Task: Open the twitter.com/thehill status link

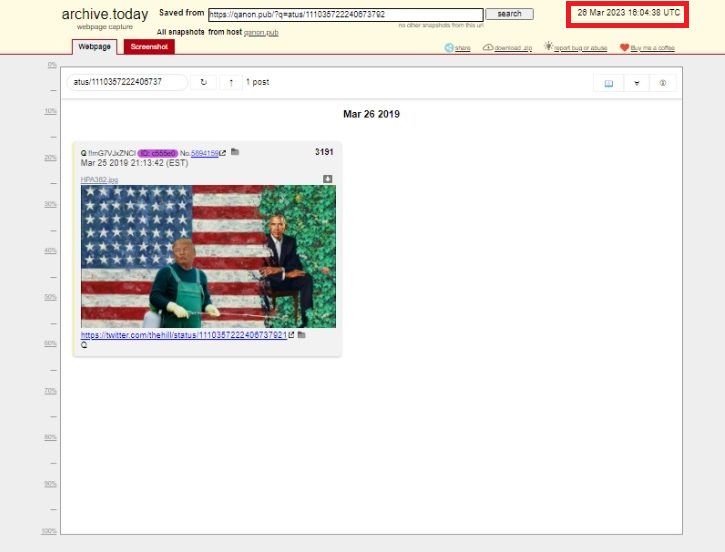Action: click(x=184, y=335)
